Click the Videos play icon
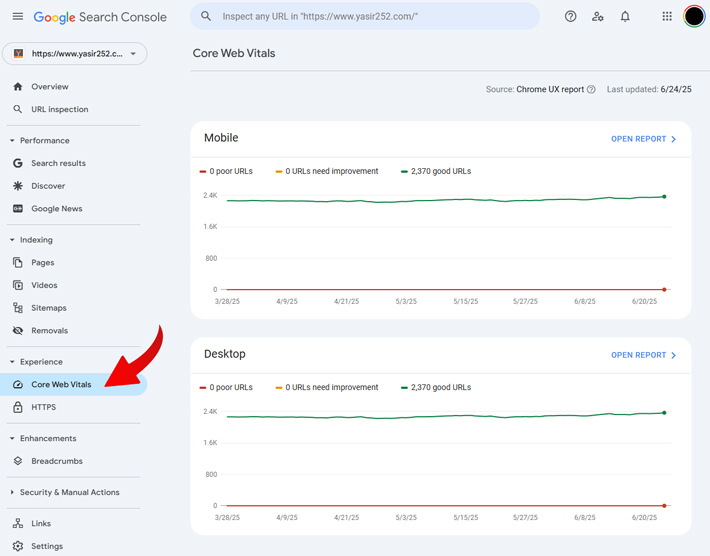The height and width of the screenshot is (556, 710). [18, 285]
